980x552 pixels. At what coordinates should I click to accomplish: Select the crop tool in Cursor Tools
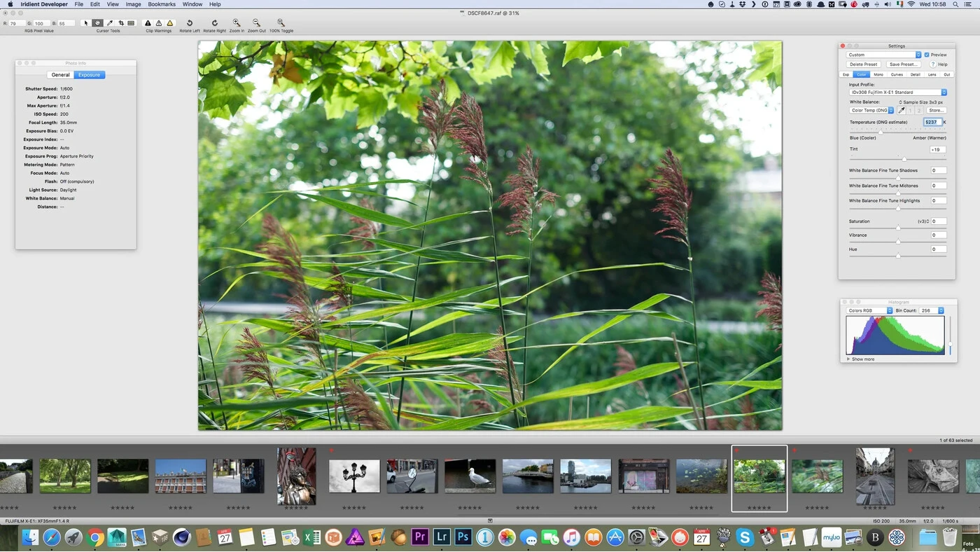(x=120, y=23)
